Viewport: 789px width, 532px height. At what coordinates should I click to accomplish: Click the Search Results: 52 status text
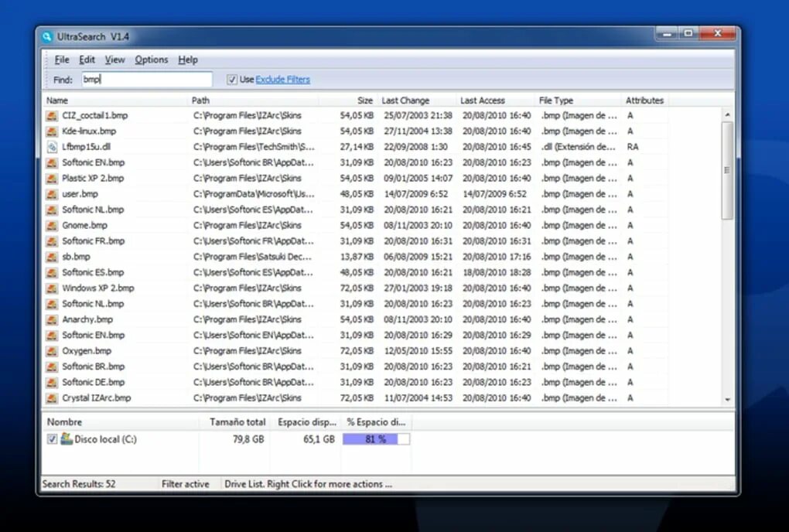pyautogui.click(x=79, y=484)
